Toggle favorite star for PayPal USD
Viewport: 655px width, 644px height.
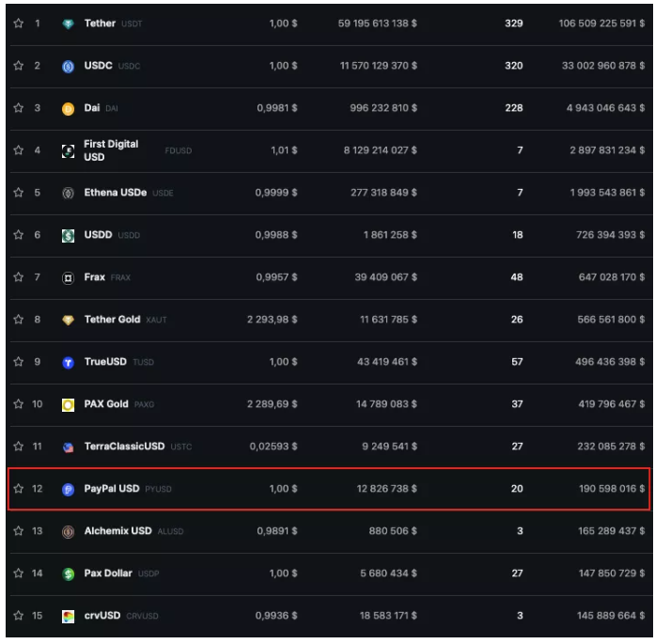[x=17, y=489]
